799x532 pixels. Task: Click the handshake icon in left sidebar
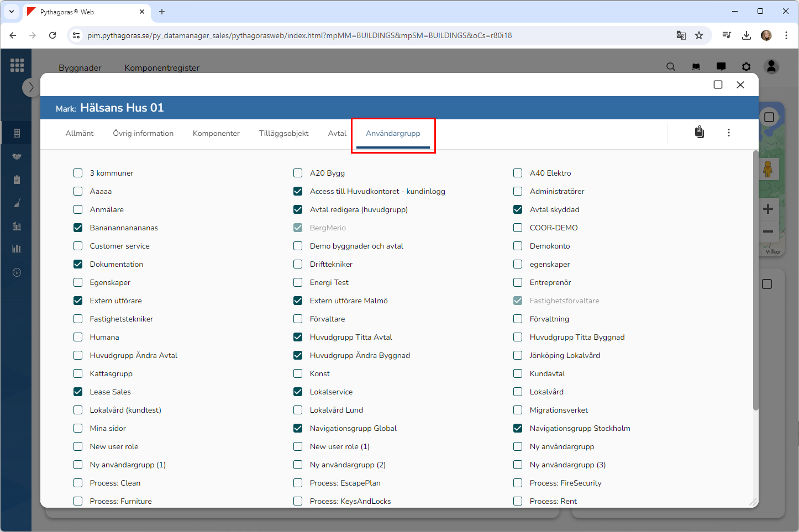[17, 157]
